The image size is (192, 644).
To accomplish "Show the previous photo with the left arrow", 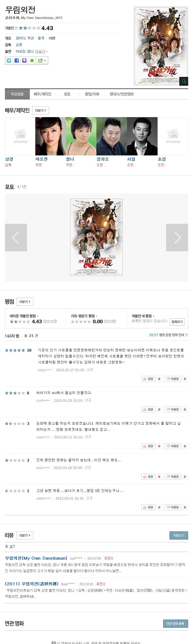I will click(16, 237).
